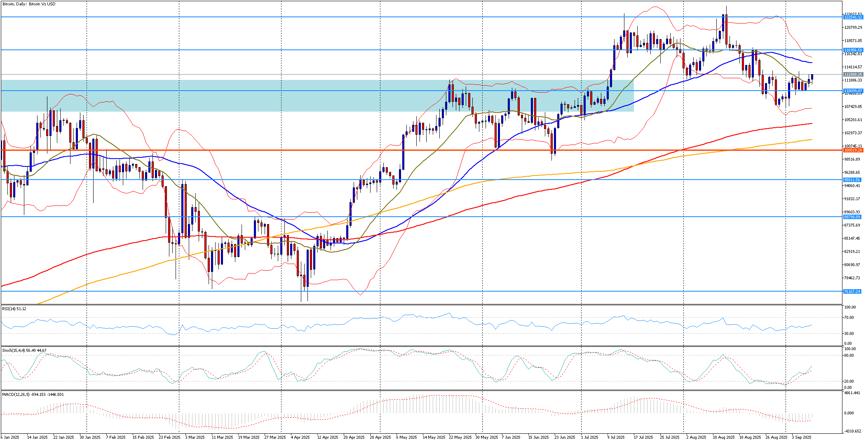Viewport: 868px width, 442px height.
Task: Click the 30.00 level on the RSI scale
Action: coord(849,334)
